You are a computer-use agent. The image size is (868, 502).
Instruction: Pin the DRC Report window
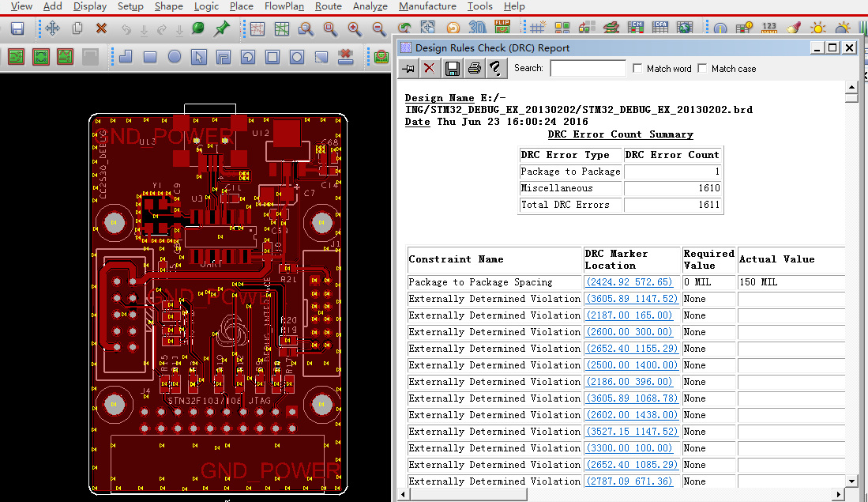click(408, 69)
